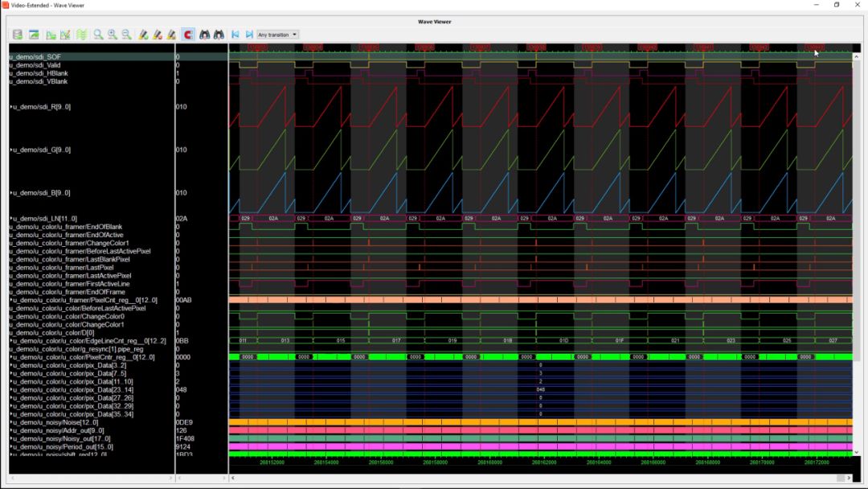Viewport: 868px width, 489px height.
Task: Click the green stacked waves icon
Action: (x=81, y=35)
